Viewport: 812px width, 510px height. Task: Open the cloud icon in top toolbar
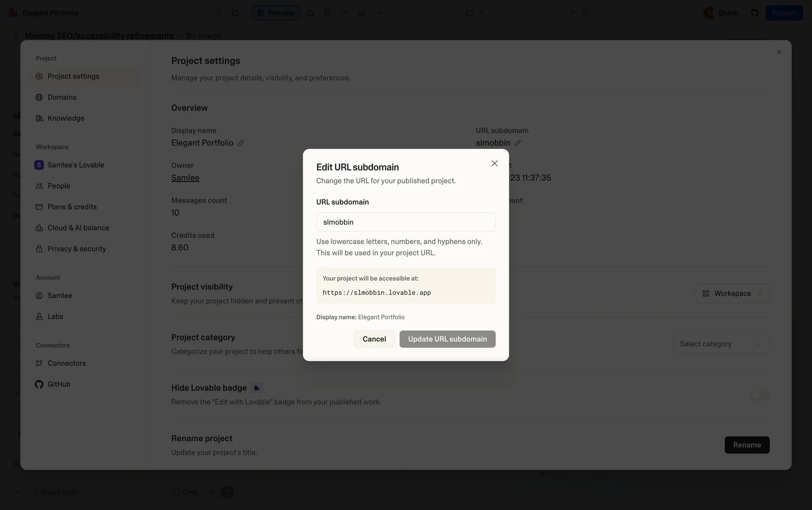[310, 13]
